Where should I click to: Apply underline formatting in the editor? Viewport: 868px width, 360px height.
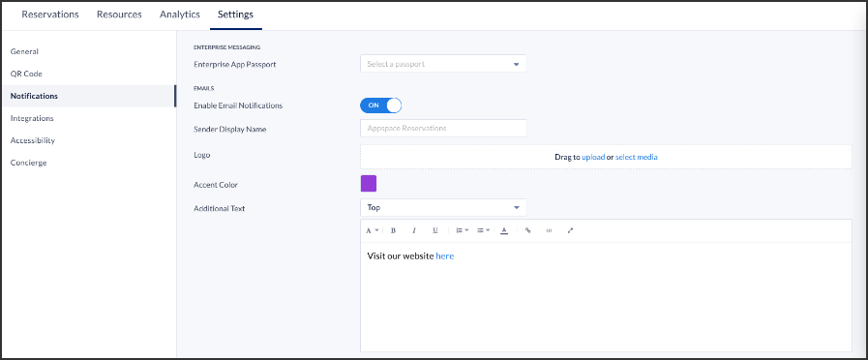pos(435,230)
